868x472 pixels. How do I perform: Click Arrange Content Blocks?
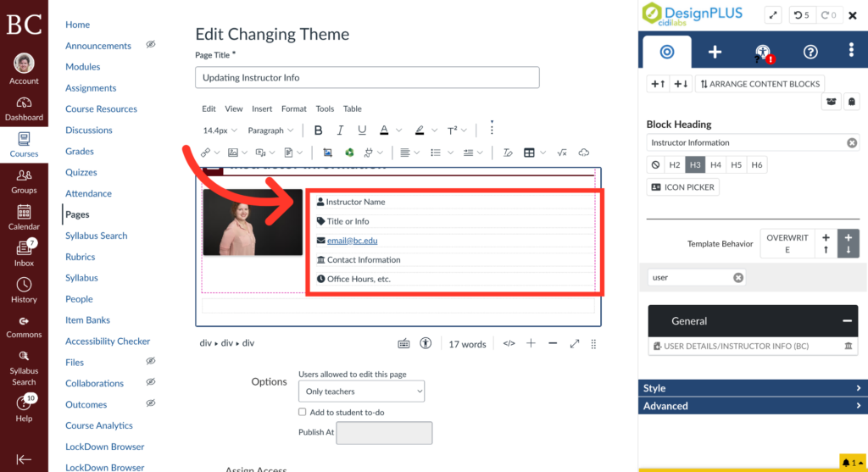(x=759, y=84)
